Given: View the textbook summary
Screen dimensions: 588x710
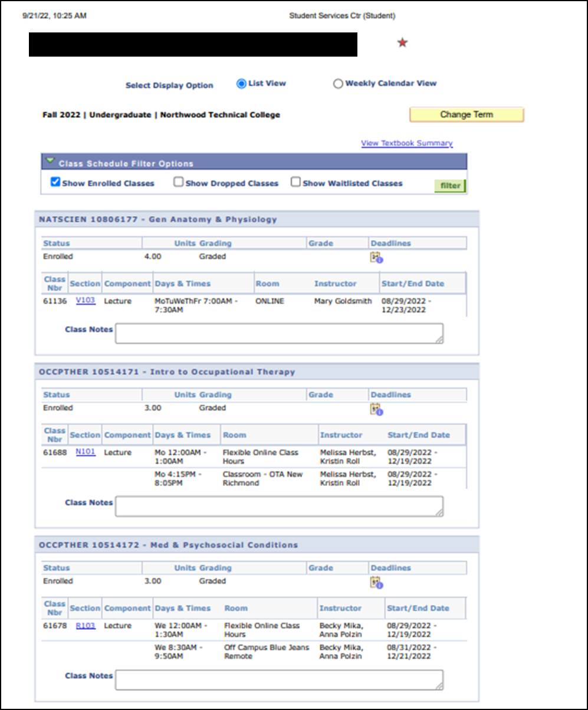Looking at the screenshot, I should (x=406, y=143).
